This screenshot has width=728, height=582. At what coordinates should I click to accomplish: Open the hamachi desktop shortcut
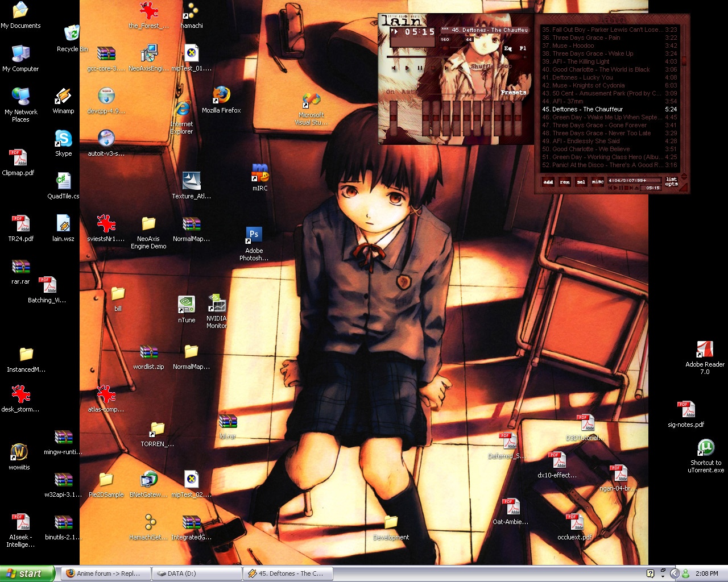click(192, 15)
